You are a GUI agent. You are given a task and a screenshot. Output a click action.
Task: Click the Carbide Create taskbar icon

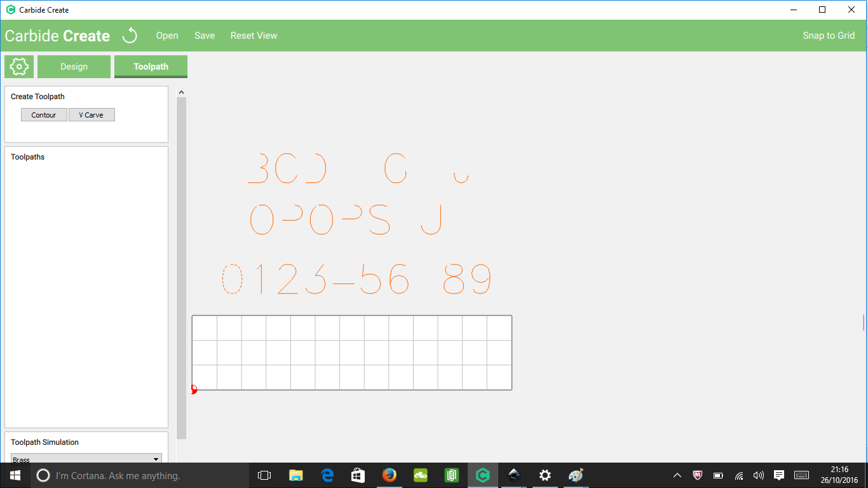[483, 475]
